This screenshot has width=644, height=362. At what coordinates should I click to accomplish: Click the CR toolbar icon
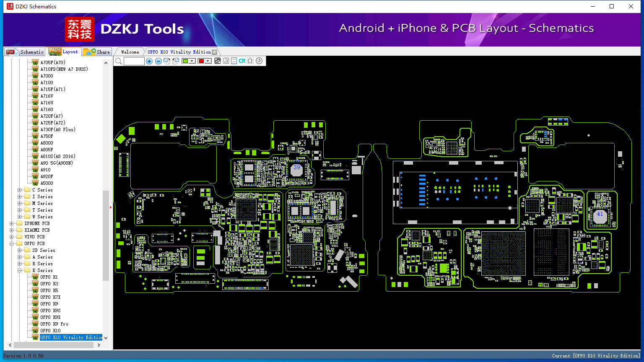click(242, 61)
